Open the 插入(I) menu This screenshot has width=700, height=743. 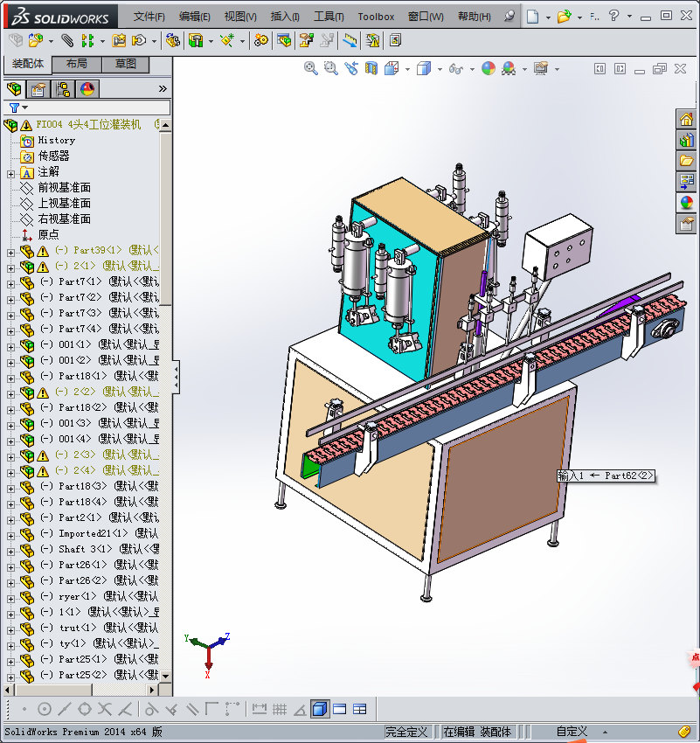[x=285, y=17]
